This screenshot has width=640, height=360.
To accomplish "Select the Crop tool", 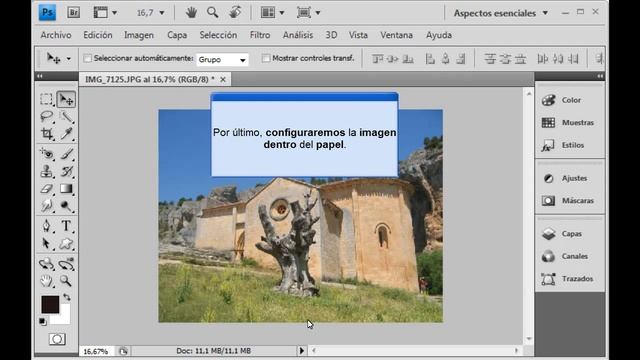I will [47, 133].
